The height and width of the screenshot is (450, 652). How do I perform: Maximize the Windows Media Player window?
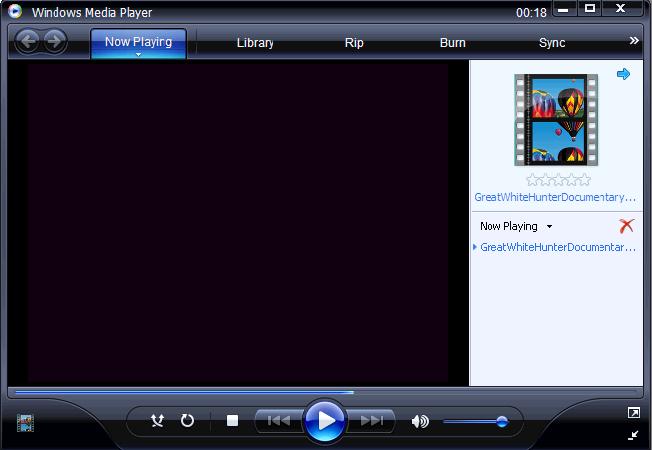tap(590, 9)
